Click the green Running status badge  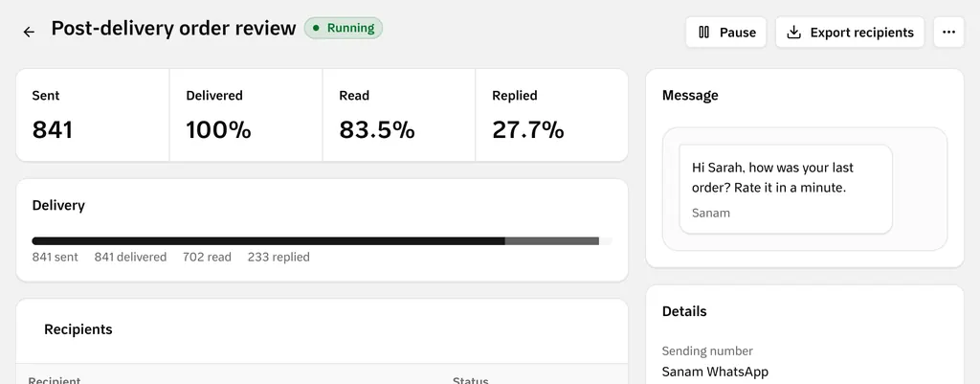click(x=344, y=28)
